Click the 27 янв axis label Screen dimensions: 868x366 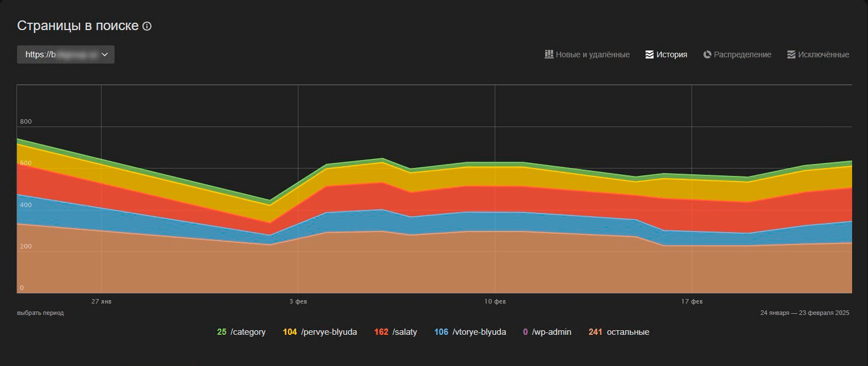pos(101,301)
